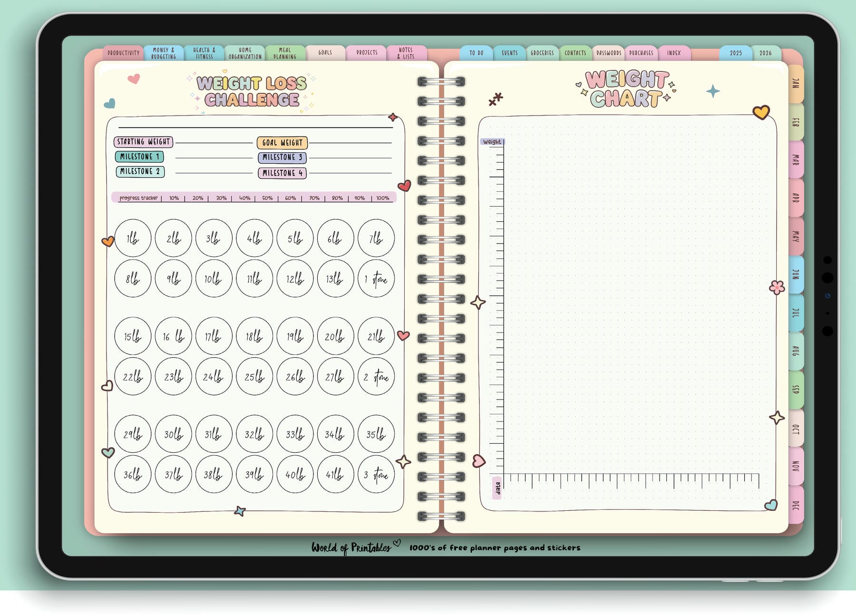This screenshot has width=856, height=616.
Task: Tap the date axis label
Action: click(x=497, y=488)
